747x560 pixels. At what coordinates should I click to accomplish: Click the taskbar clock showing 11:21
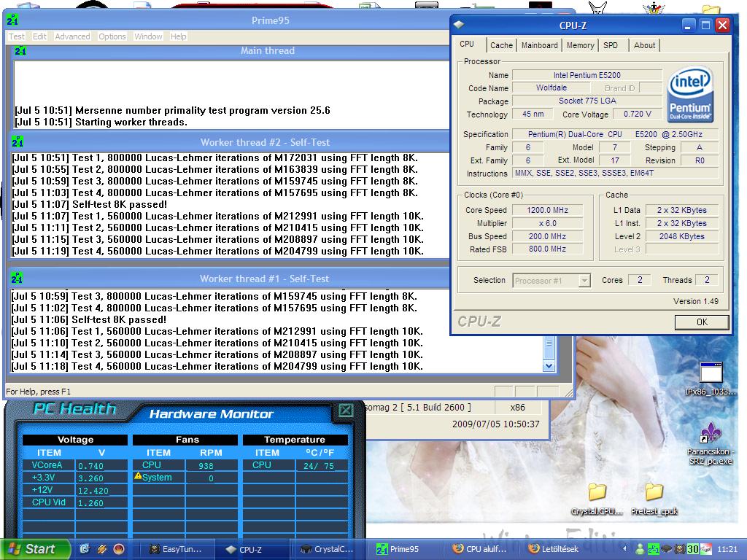[x=727, y=549]
